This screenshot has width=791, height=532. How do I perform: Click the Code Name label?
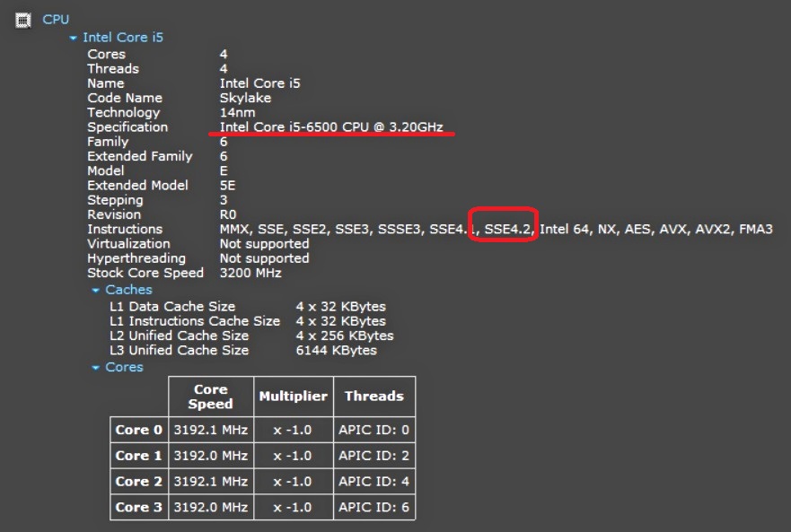coord(125,98)
